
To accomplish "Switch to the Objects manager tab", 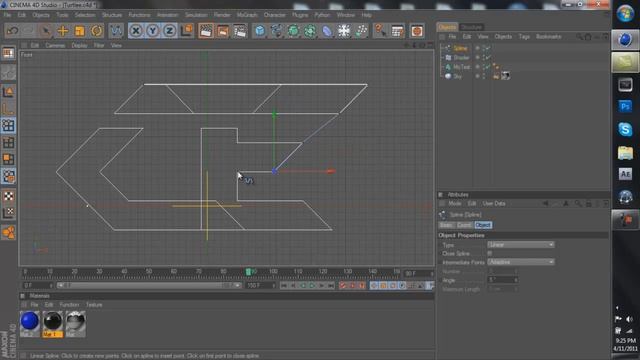I will [x=447, y=27].
